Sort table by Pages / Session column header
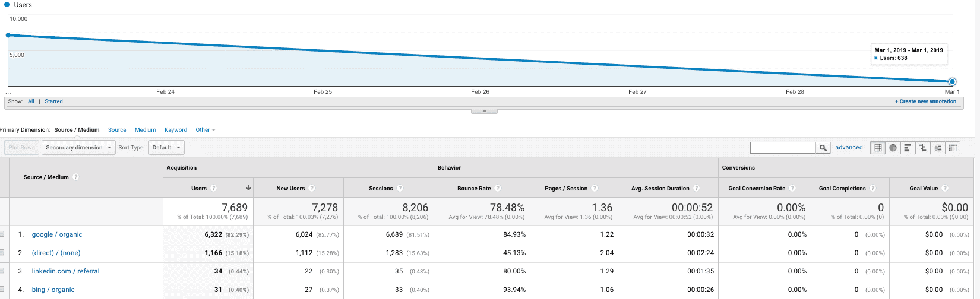Screen dimensions: 980x299 (x=566, y=188)
